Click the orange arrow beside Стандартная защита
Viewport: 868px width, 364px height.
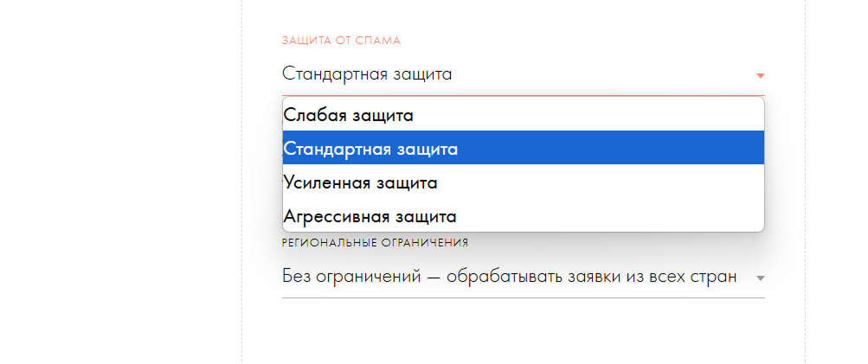click(760, 76)
